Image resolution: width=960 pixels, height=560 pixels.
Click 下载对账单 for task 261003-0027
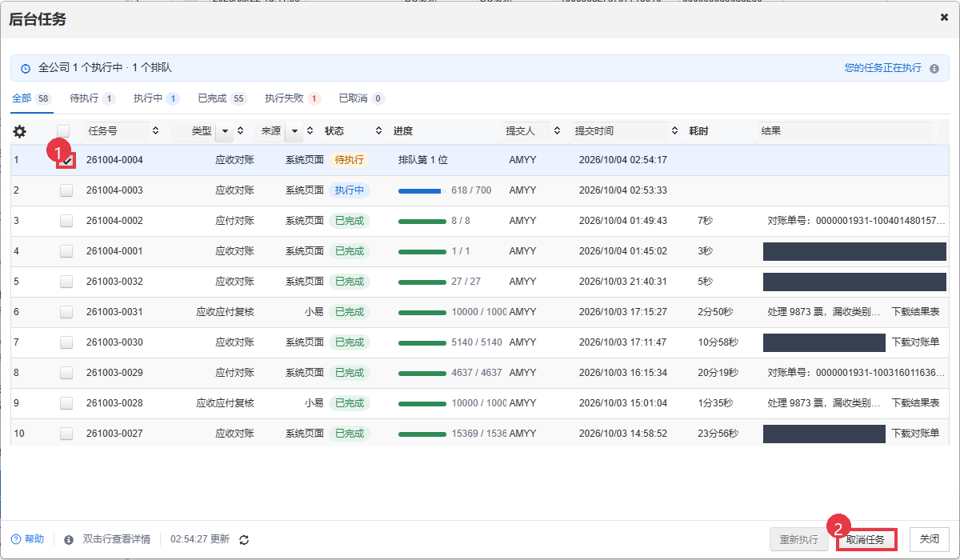(915, 434)
